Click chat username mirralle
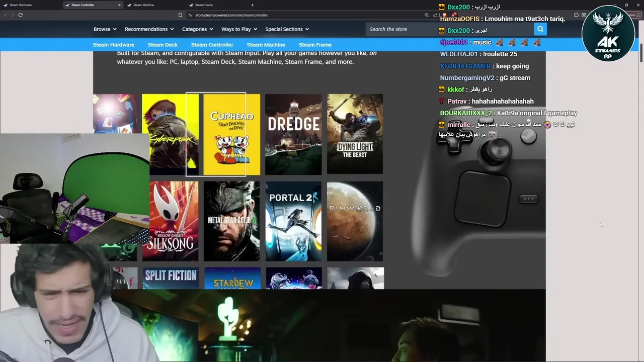 click(x=459, y=125)
